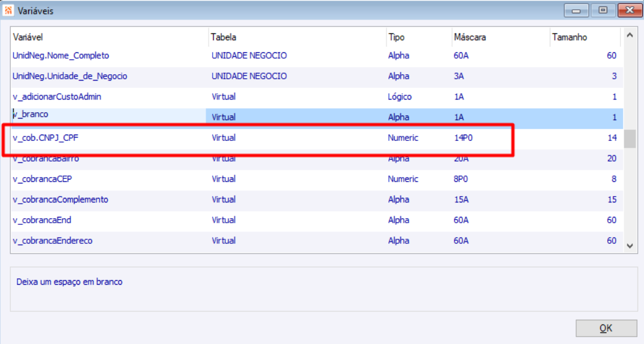
Task: Click 60A mask in v_cobrancaEnd row
Action: [x=461, y=220]
